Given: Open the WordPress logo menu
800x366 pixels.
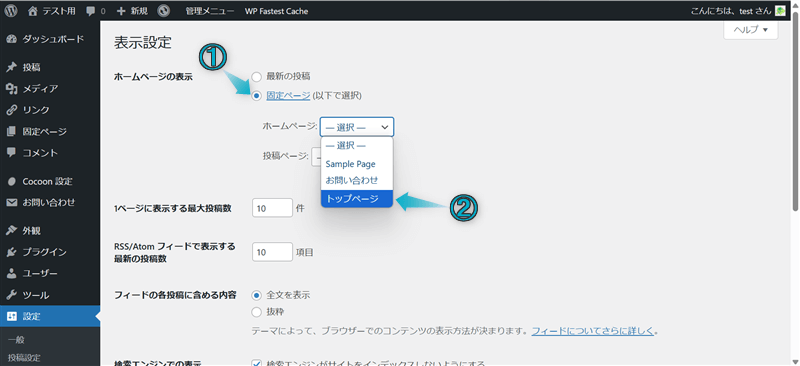Looking at the screenshot, I should [11, 11].
